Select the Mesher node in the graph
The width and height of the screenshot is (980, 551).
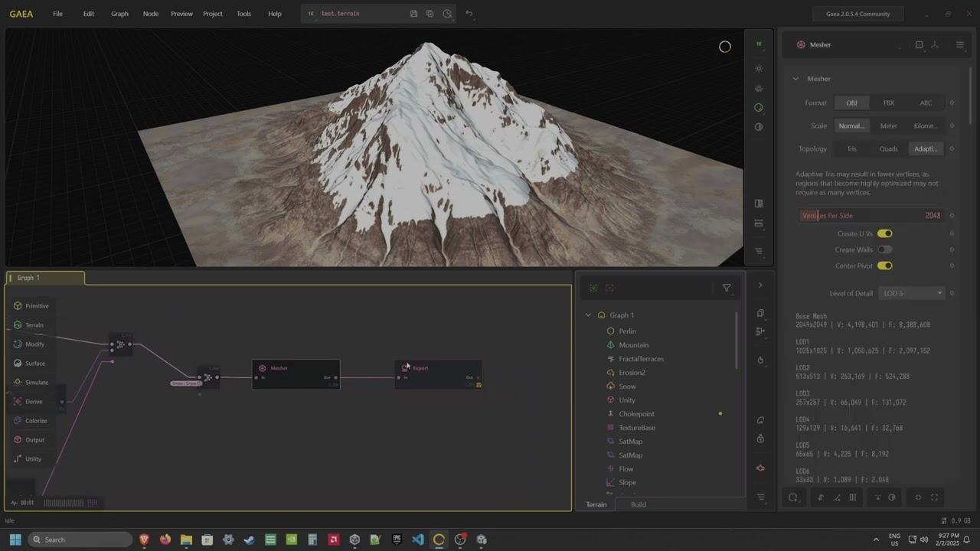pyautogui.click(x=296, y=374)
